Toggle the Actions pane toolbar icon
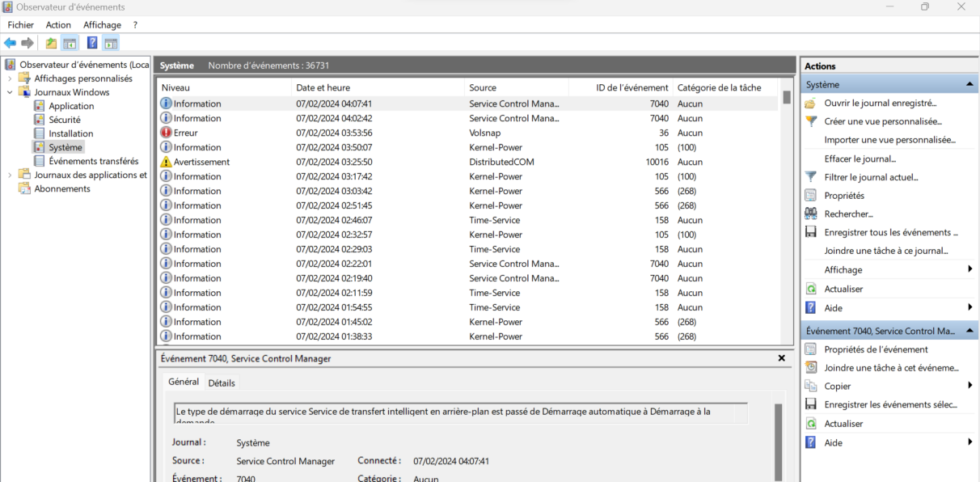The image size is (980, 482). pos(111,43)
